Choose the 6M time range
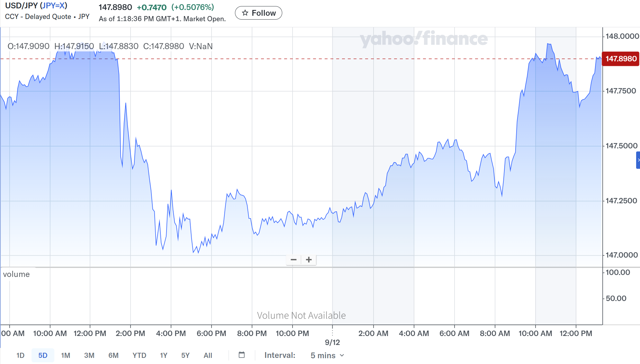This screenshot has height=364, width=640. click(113, 355)
